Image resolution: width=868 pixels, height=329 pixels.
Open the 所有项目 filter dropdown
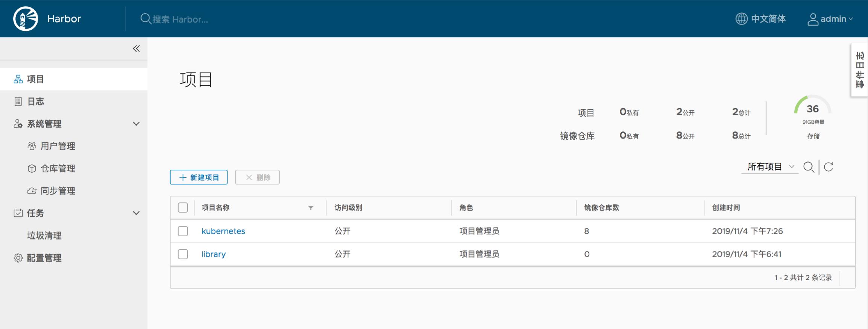click(x=770, y=167)
